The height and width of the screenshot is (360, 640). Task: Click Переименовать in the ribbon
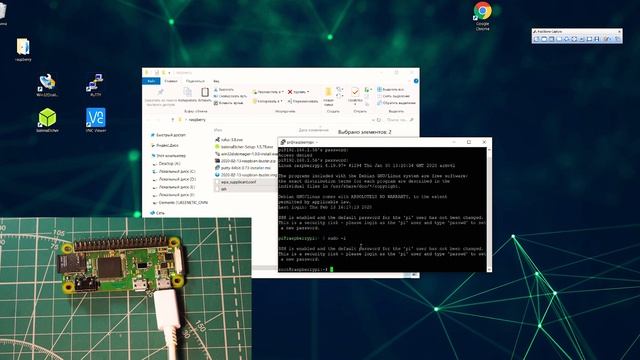[x=303, y=101]
